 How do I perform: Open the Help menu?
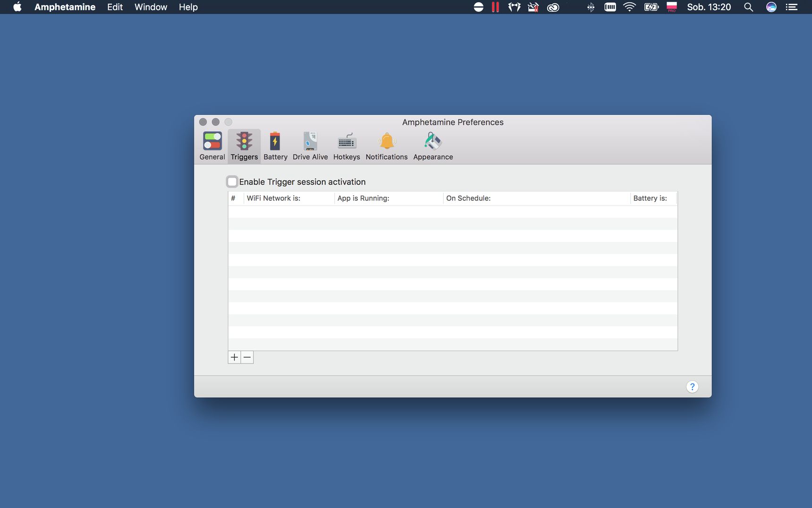[x=188, y=7]
